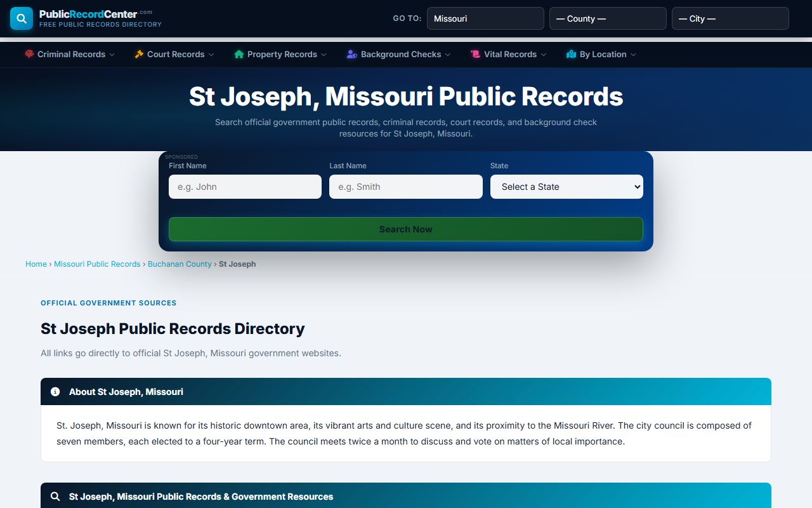Expand the By Location chevron arrow
The width and height of the screenshot is (812, 508).
coord(633,55)
